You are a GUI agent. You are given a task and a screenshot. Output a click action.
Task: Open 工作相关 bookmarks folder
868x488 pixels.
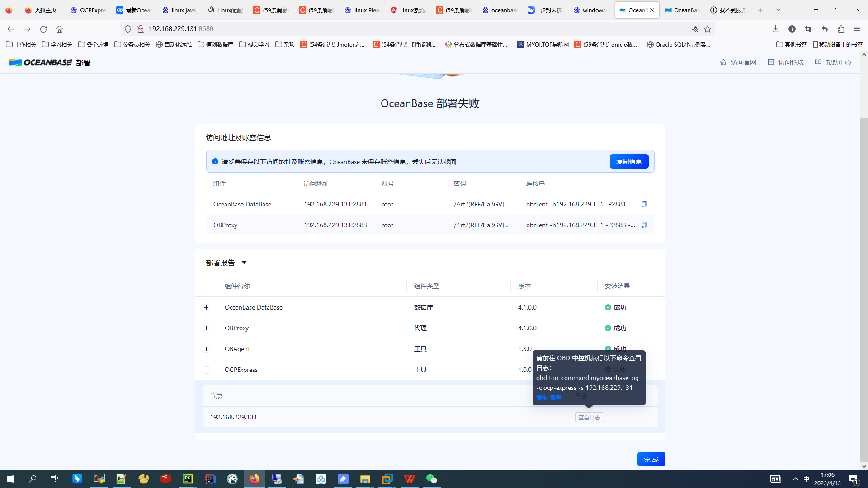tap(21, 44)
